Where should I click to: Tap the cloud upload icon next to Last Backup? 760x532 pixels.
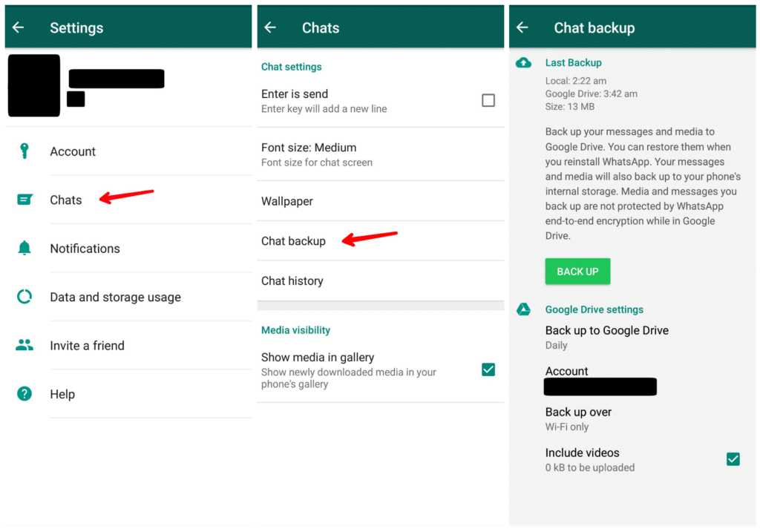coord(523,62)
